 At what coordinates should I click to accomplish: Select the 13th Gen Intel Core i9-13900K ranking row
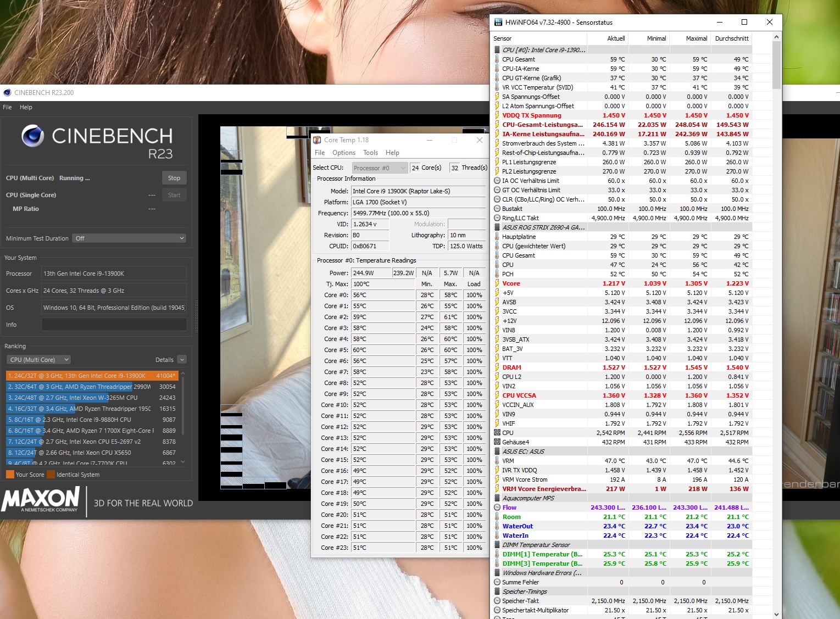(92, 376)
